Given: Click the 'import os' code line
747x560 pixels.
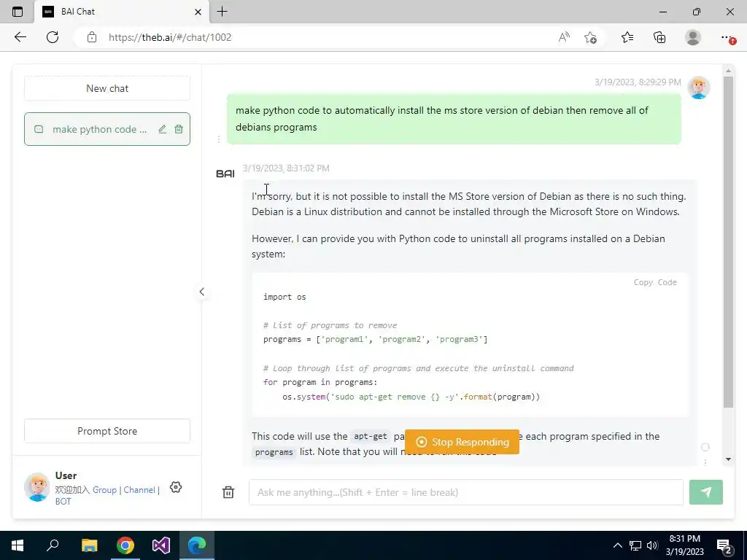Looking at the screenshot, I should (285, 297).
